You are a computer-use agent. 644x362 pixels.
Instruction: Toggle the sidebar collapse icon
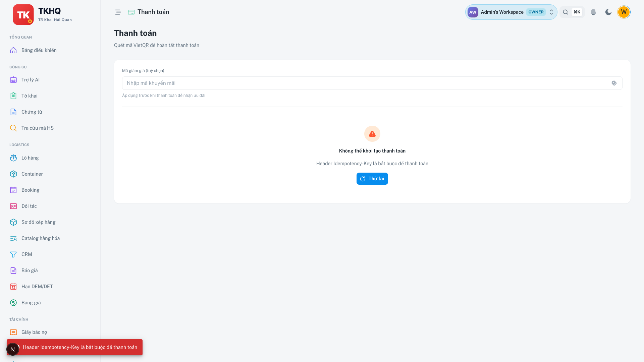pos(118,12)
